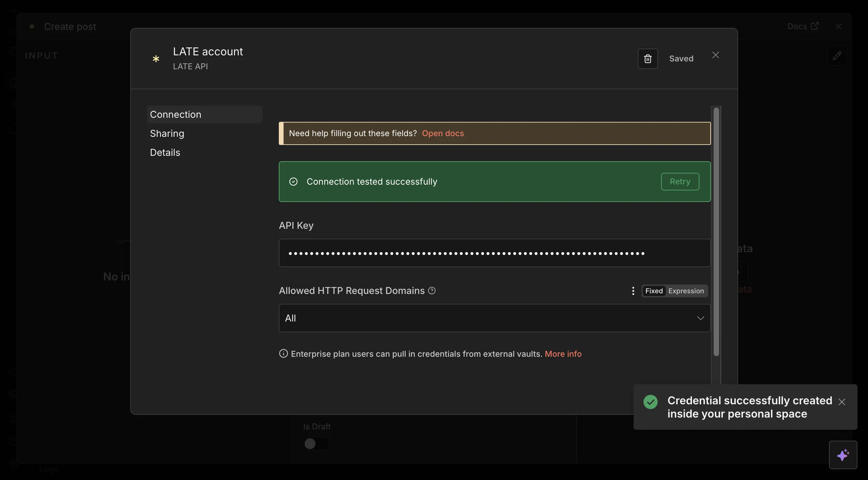868x480 pixels.
Task: Open the AI assistant sparkles icon bottom right
Action: [x=843, y=455]
